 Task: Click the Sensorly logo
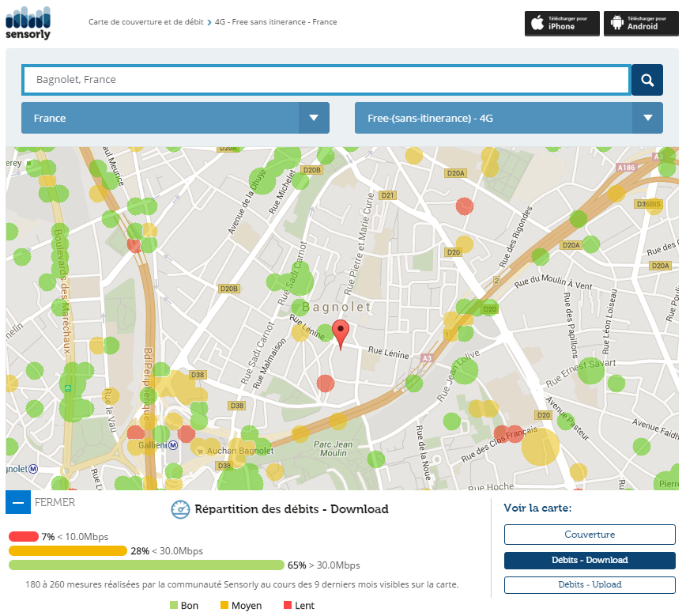(28, 22)
